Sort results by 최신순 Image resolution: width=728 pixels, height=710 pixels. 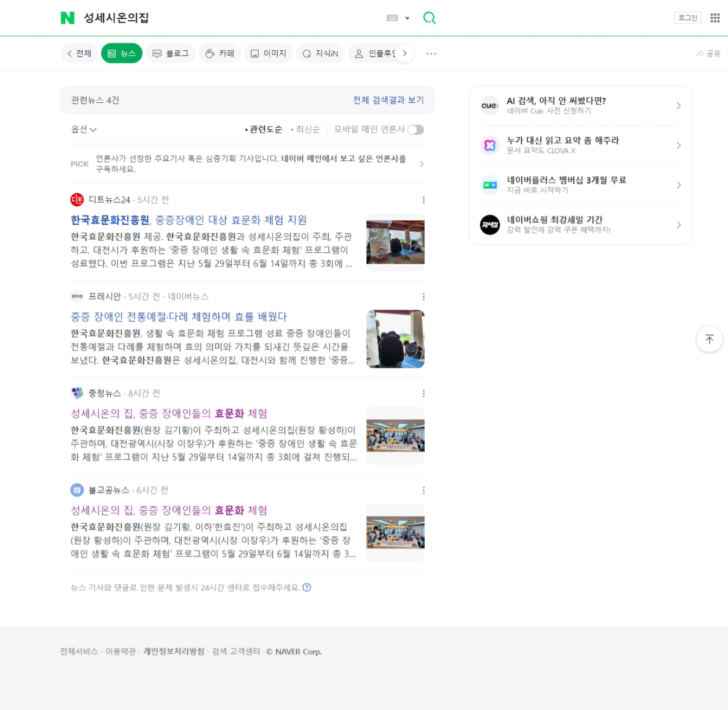305,129
